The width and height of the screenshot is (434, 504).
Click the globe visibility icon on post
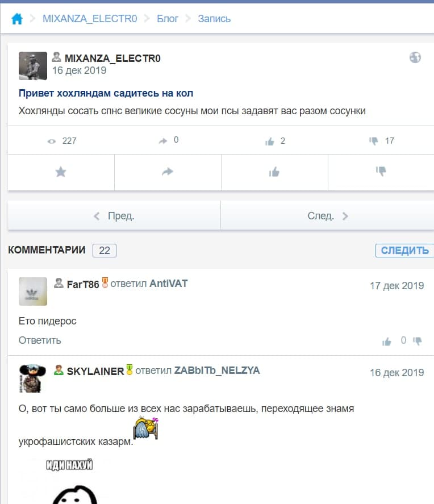[x=415, y=57]
